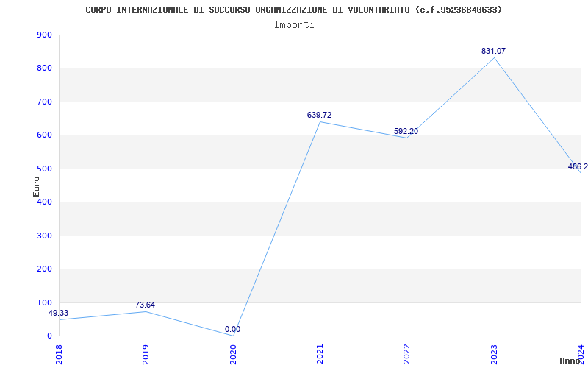
Task: Click the y-axis tick 900
Action: [x=44, y=35]
